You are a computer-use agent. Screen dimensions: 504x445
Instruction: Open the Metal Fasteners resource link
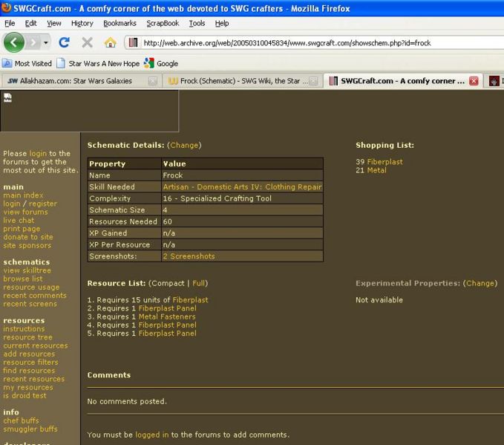click(167, 316)
